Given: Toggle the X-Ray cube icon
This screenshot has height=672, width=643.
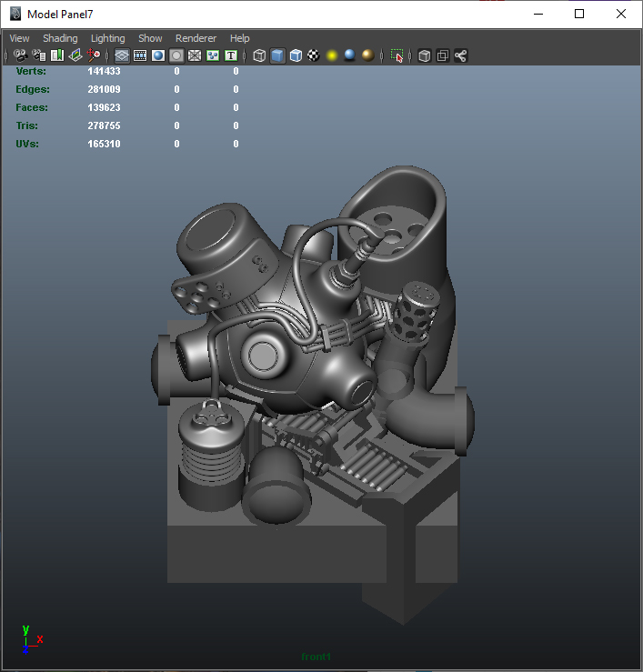Looking at the screenshot, I should pyautogui.click(x=425, y=55).
